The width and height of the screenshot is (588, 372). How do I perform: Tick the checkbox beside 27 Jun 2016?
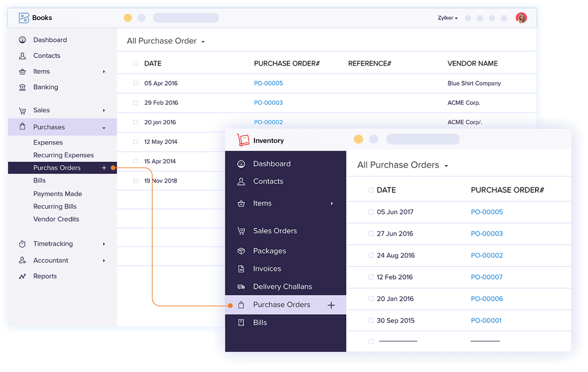tap(371, 234)
